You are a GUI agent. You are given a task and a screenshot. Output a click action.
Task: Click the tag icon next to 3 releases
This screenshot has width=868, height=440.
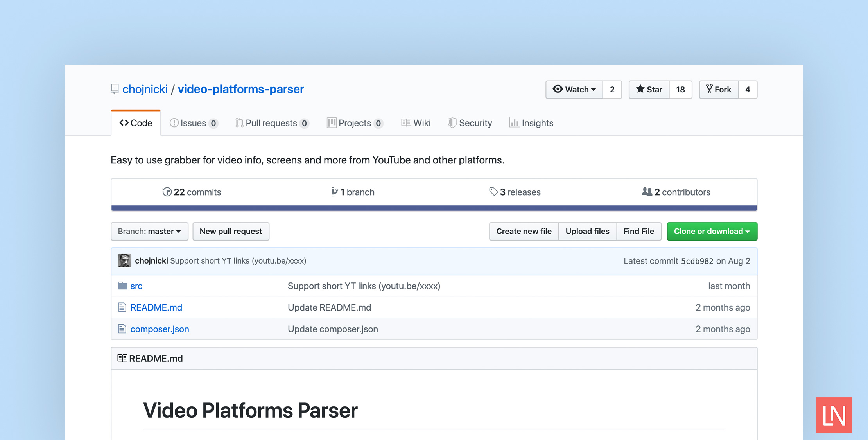(494, 192)
